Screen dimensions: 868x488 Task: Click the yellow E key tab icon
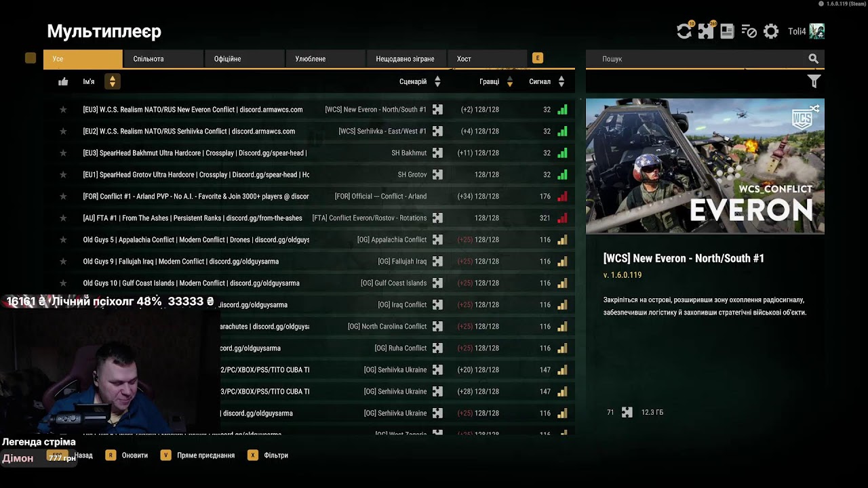(x=538, y=58)
